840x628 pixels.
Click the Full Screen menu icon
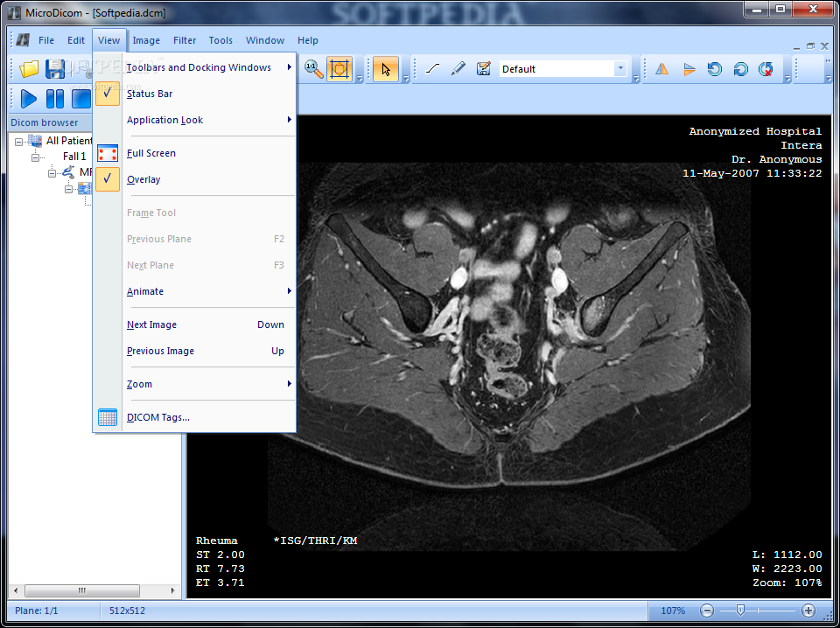(x=108, y=153)
